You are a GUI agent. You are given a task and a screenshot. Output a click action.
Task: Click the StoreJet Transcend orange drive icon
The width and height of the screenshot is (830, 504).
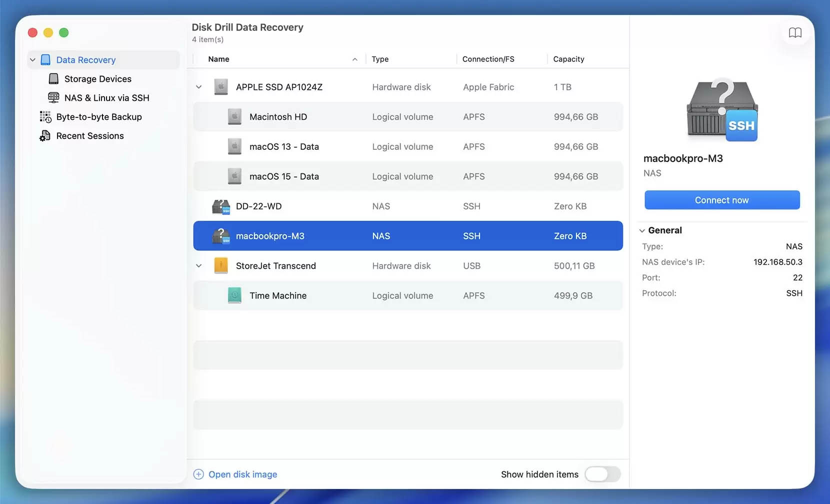pos(221,266)
